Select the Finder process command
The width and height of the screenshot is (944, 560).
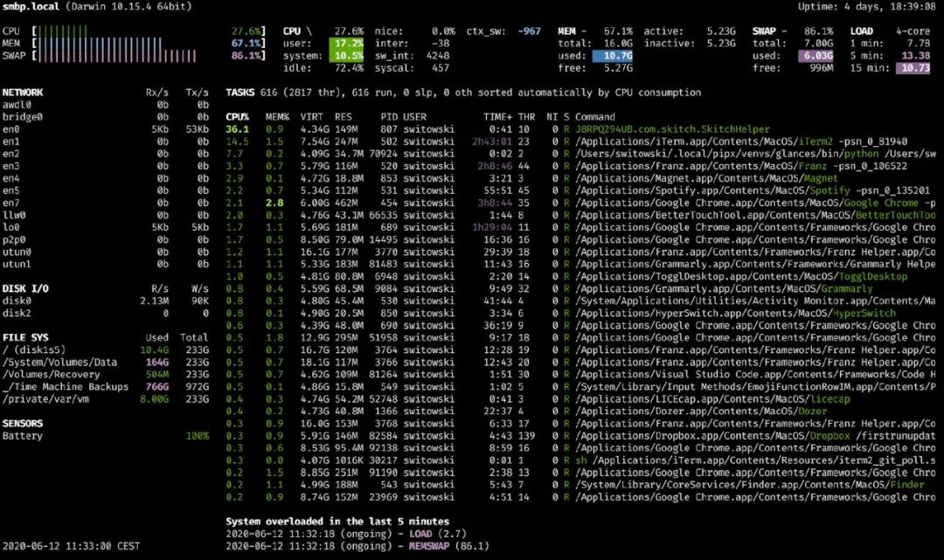click(x=750, y=485)
